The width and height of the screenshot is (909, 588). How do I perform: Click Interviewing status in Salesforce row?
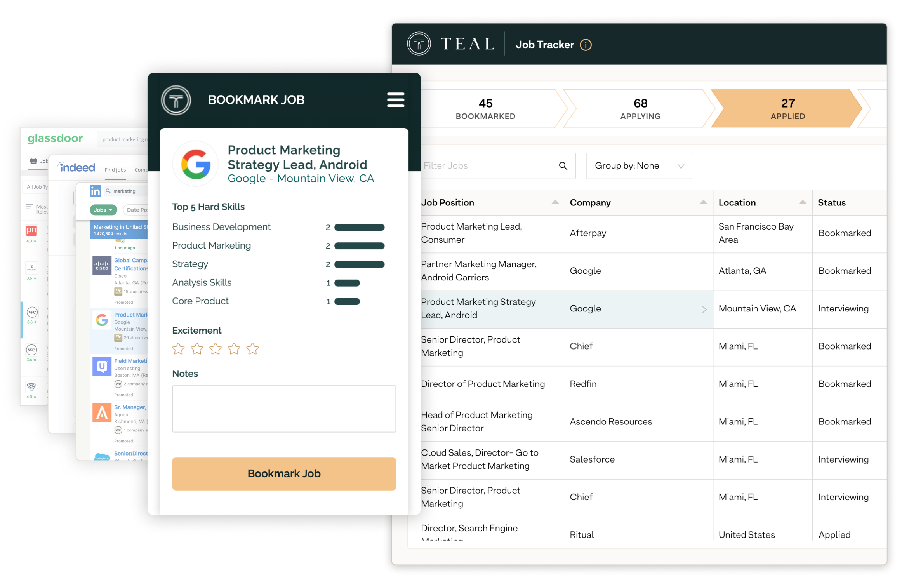(x=843, y=459)
